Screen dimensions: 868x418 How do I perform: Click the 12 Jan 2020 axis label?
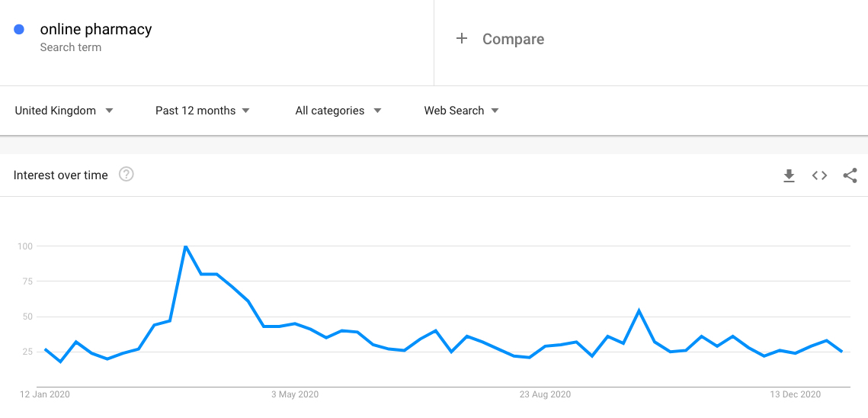(46, 394)
